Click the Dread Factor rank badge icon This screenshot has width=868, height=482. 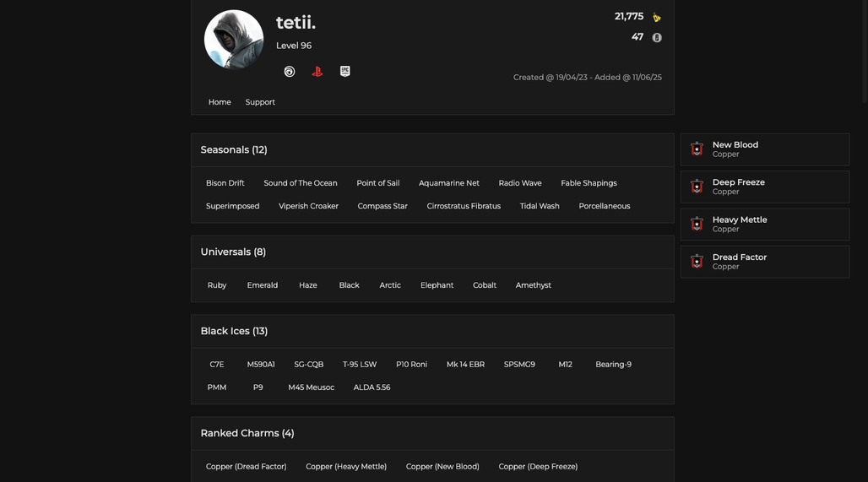(697, 262)
